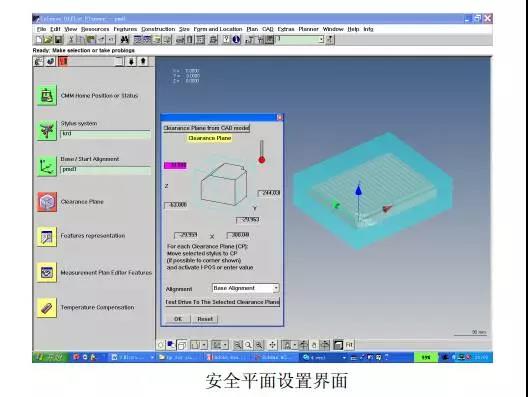Select the magenta highlighted Z value field

175,165
